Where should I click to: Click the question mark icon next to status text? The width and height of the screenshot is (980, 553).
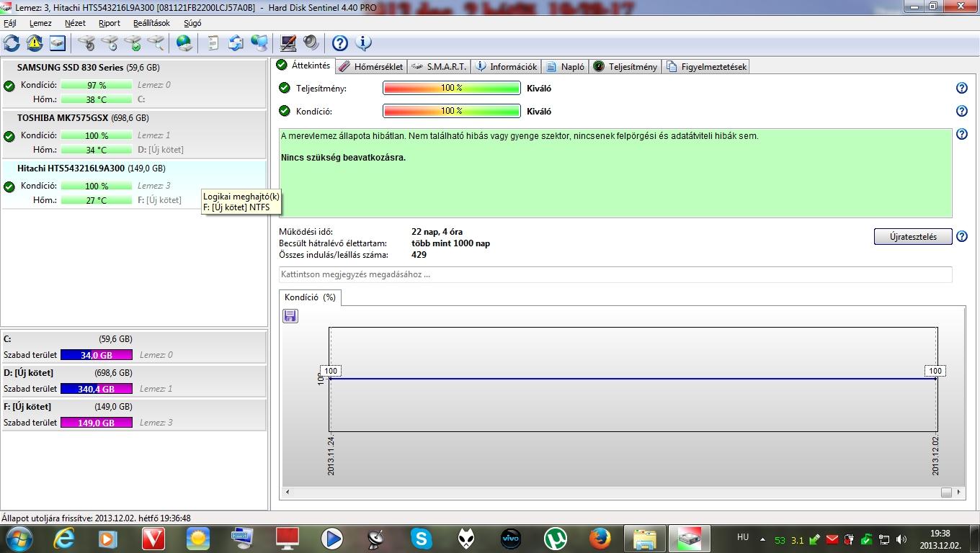click(961, 134)
